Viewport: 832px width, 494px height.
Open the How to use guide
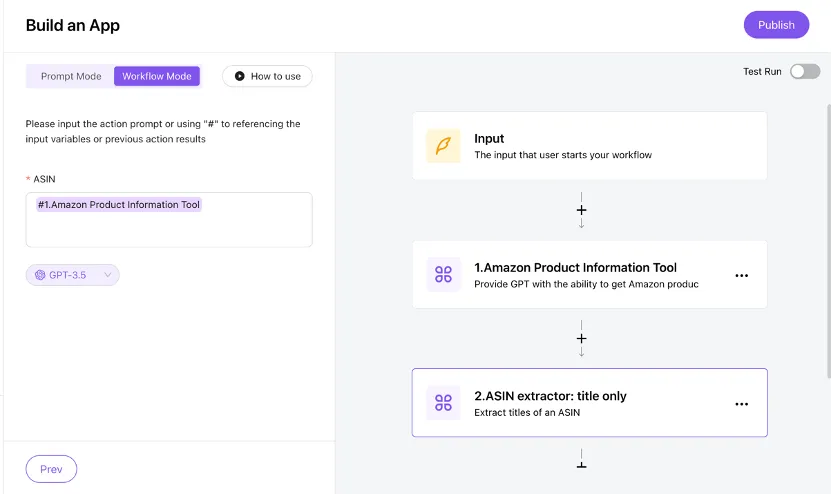coord(267,76)
